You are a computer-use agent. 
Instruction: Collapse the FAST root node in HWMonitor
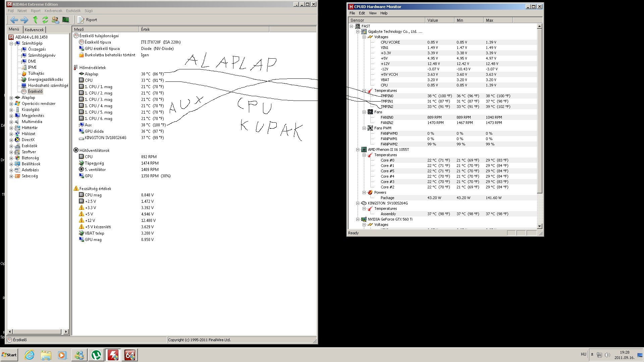tap(352, 26)
